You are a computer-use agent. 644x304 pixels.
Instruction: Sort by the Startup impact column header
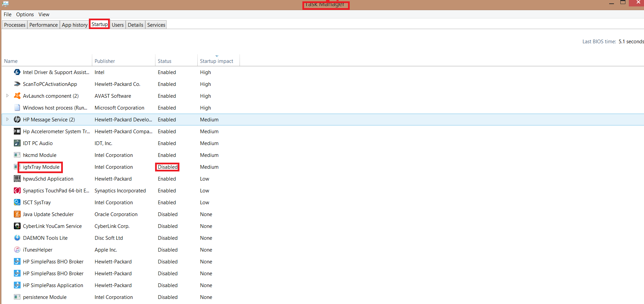(x=219, y=61)
